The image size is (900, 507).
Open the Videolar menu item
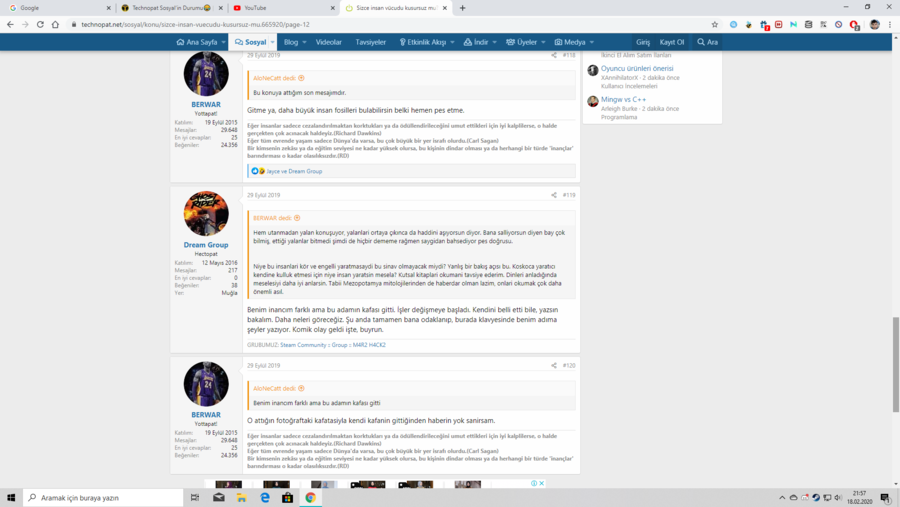click(329, 42)
